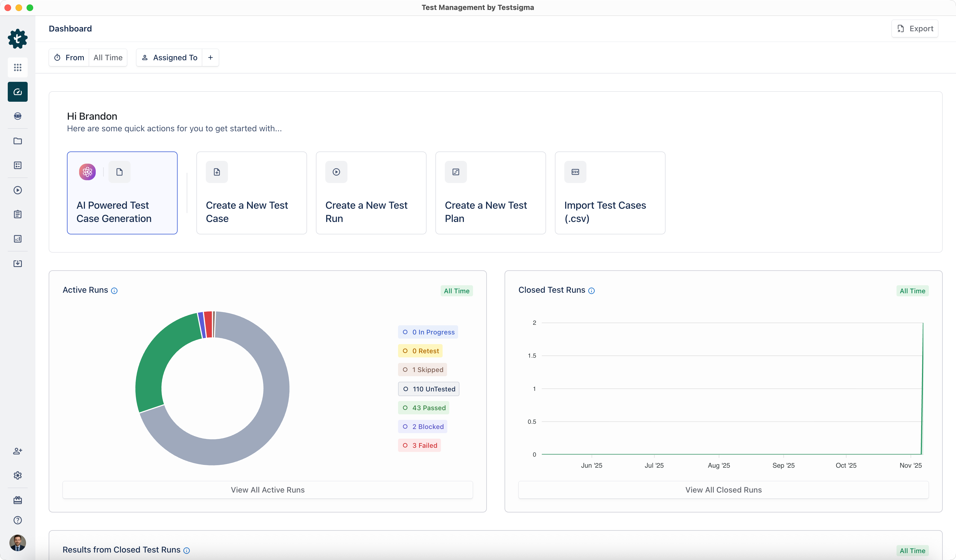This screenshot has width=956, height=560.
Task: Open Export at the top right
Action: [915, 28]
